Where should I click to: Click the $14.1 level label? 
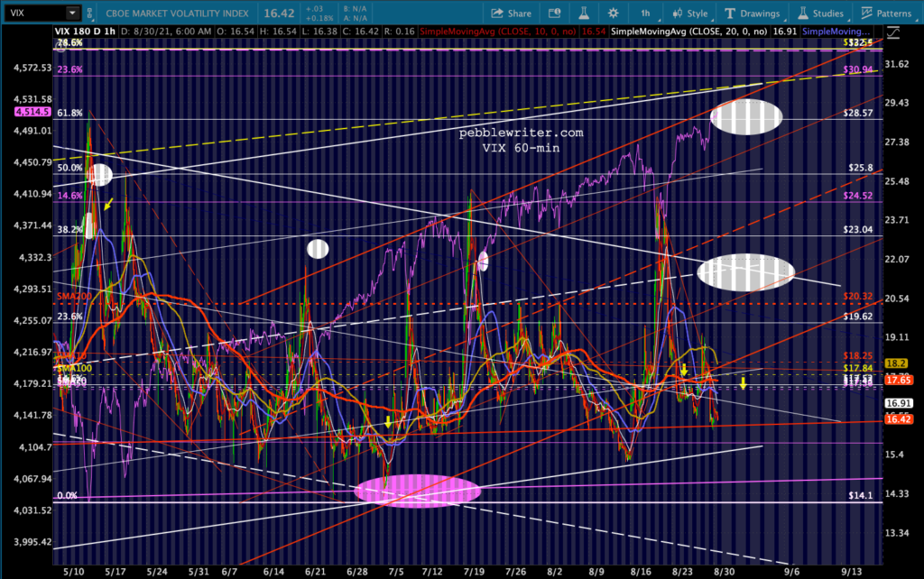(860, 495)
